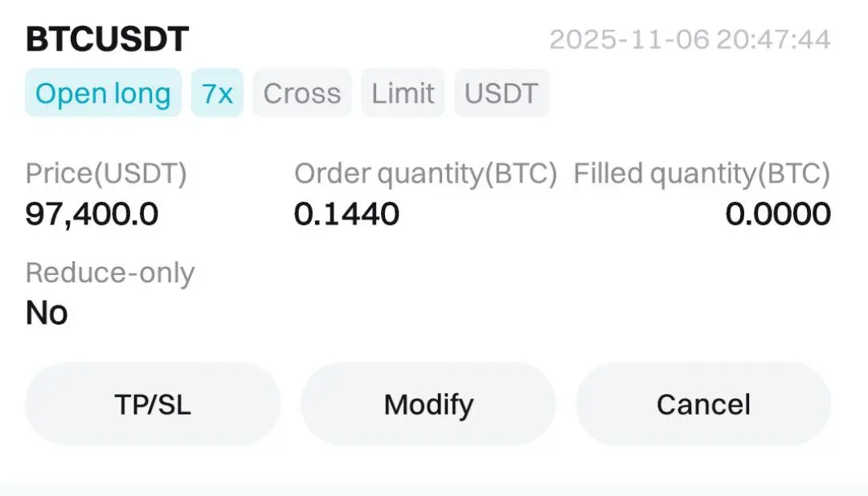
Task: Cancel the open BTCUSDT order
Action: pyautogui.click(x=703, y=404)
